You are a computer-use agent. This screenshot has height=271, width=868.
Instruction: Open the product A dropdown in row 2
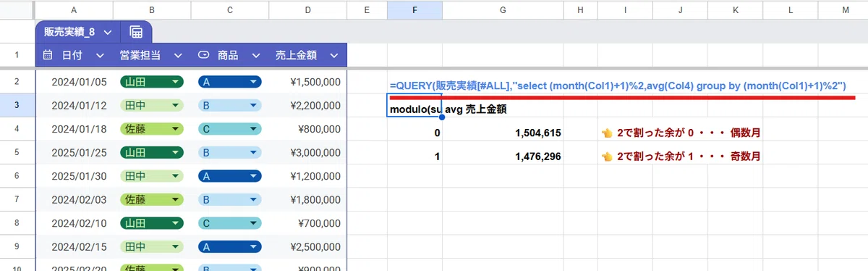click(x=252, y=82)
